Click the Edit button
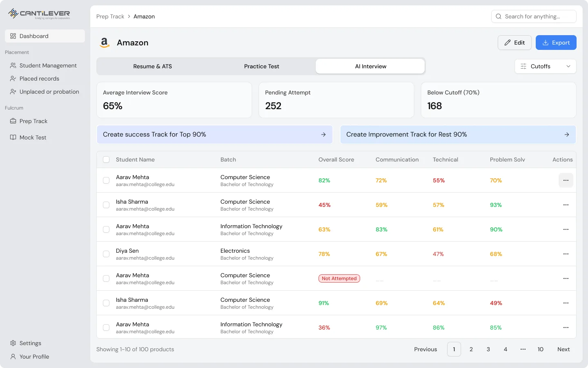The image size is (588, 368). tap(514, 43)
